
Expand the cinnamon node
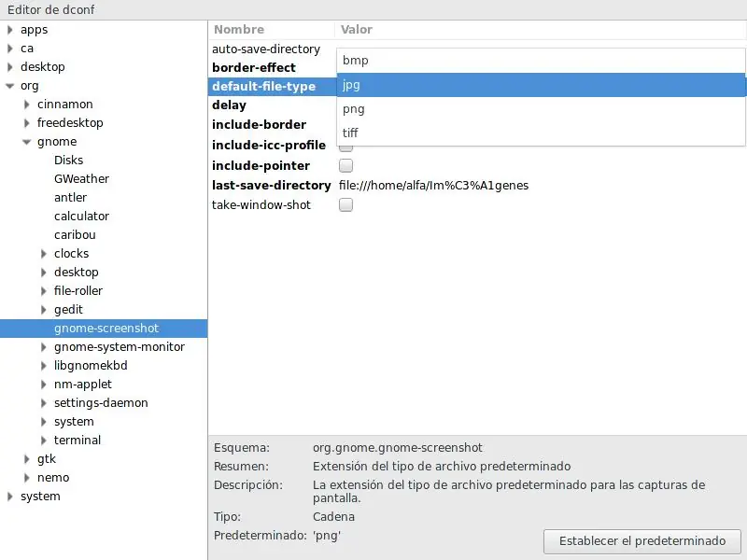(27, 105)
